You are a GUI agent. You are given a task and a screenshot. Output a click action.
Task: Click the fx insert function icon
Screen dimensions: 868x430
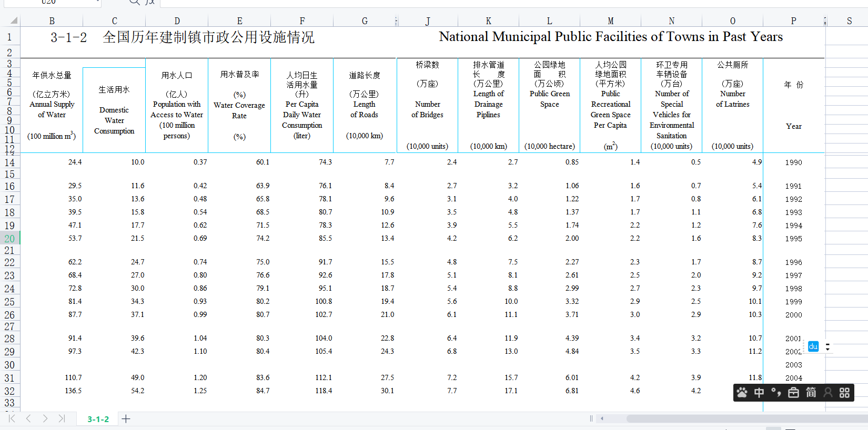[150, 2]
